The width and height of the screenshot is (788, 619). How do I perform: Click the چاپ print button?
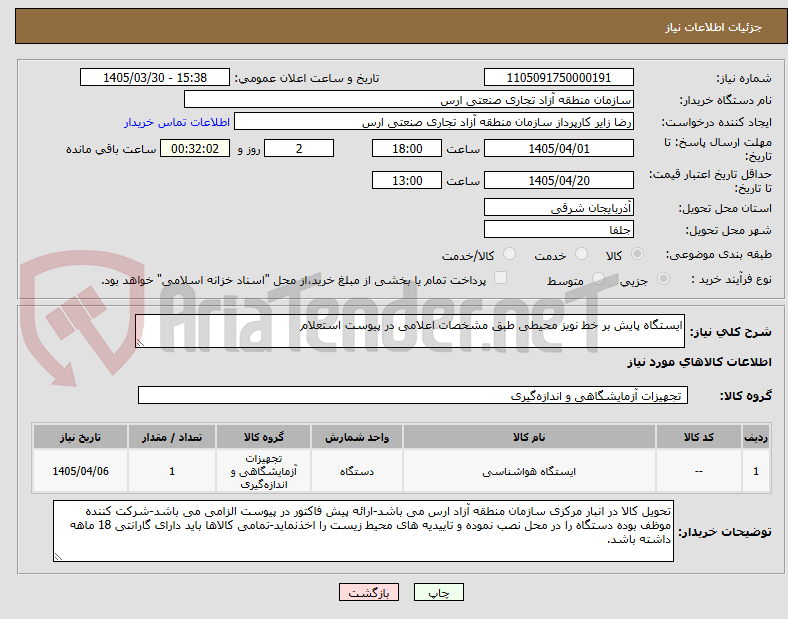click(439, 592)
